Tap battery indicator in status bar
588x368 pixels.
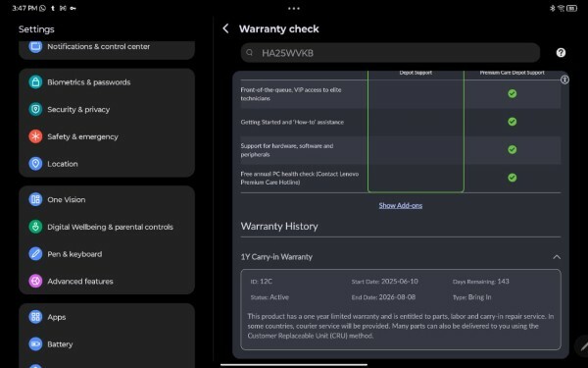(571, 8)
